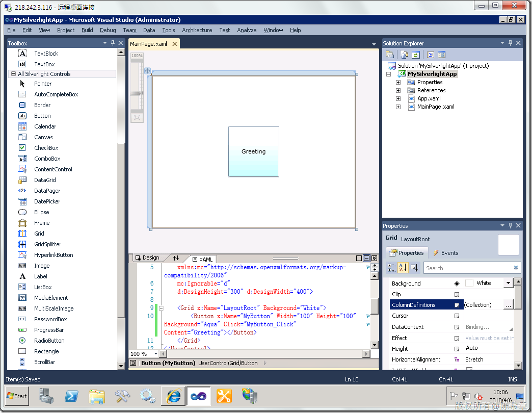The height and width of the screenshot is (413, 532).
Task: Toggle the DataContext property marker
Action: (x=457, y=327)
